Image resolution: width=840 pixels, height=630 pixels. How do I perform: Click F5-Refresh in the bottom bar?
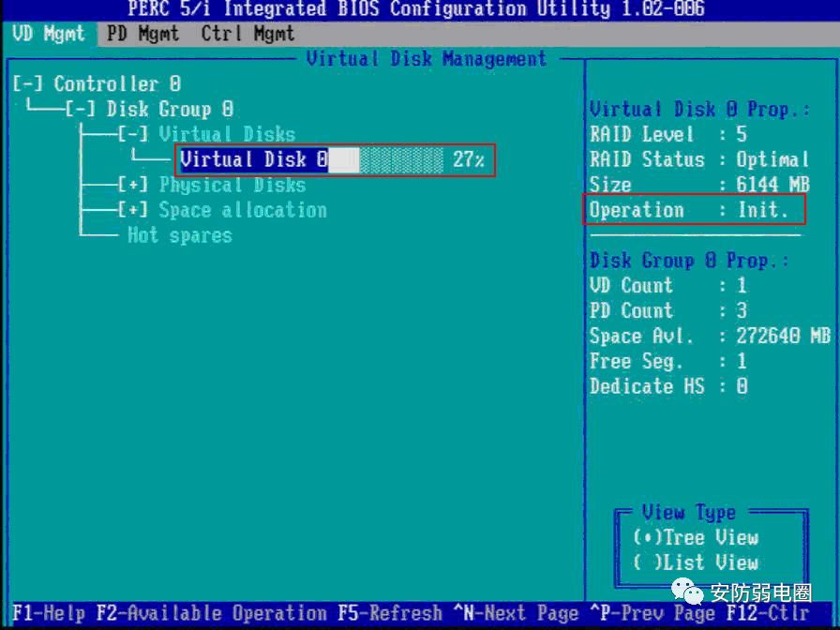point(390,613)
